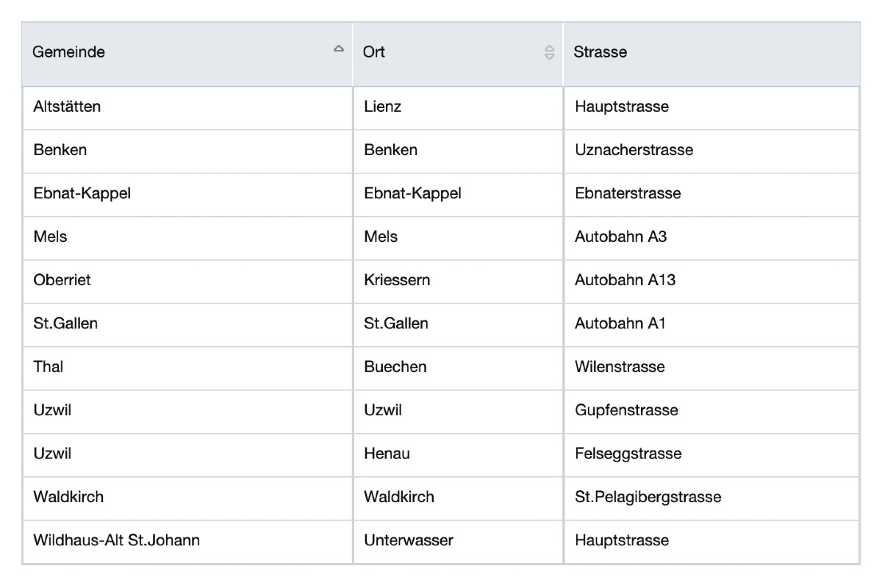Select the Autobahn A3 cell
The width and height of the screenshot is (882, 588).
(x=620, y=237)
